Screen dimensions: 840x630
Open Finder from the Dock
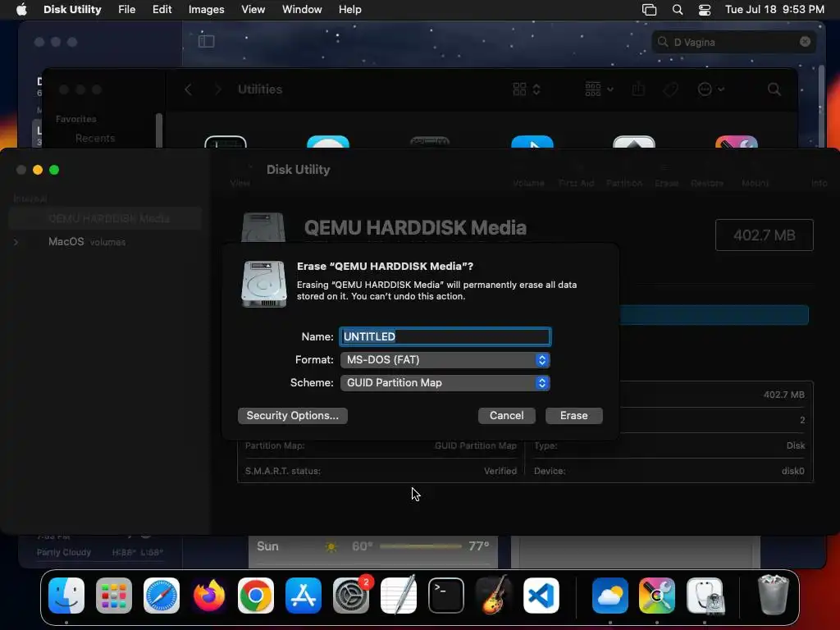coord(66,596)
